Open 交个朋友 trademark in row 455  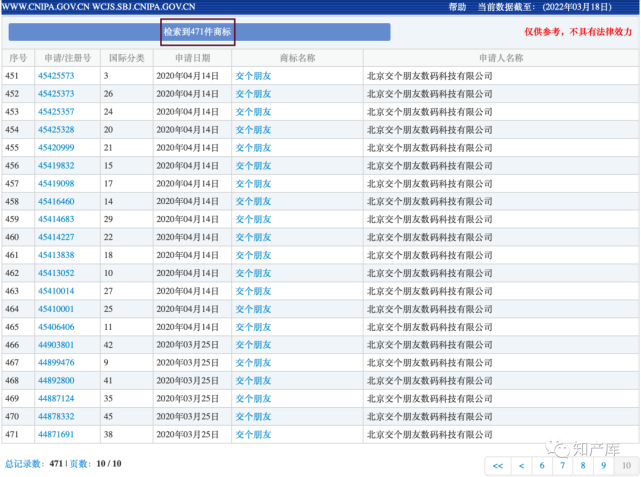253,148
